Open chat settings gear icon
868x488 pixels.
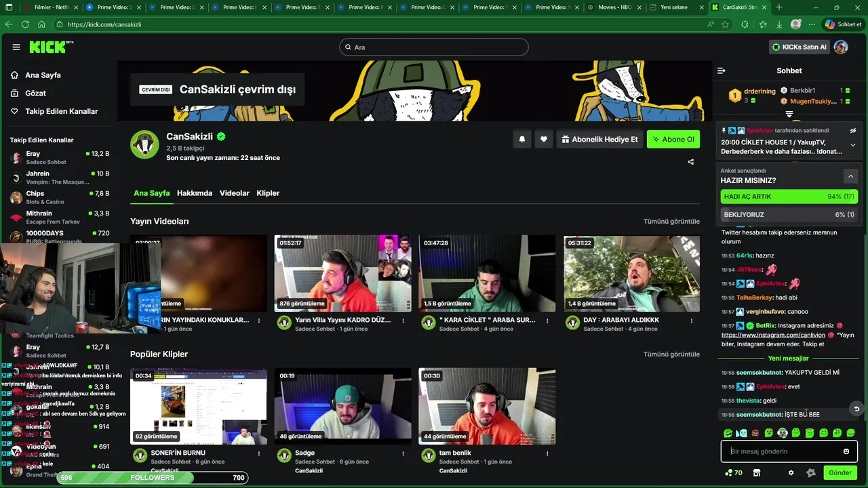[791, 472]
